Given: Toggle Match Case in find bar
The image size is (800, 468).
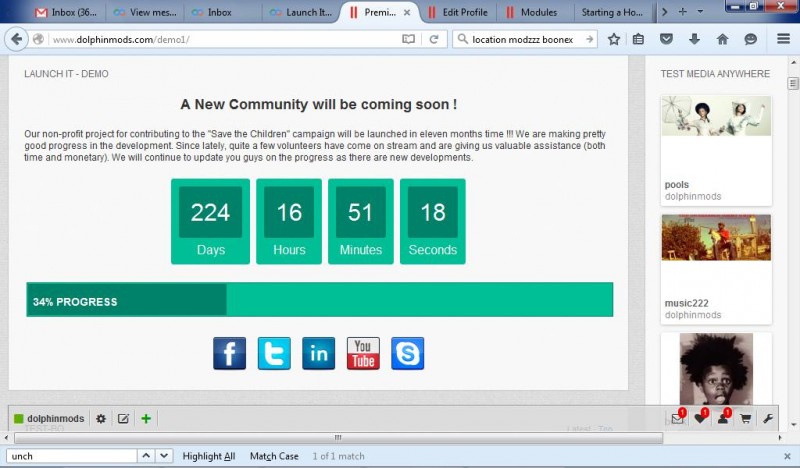Looking at the screenshot, I should [x=274, y=456].
